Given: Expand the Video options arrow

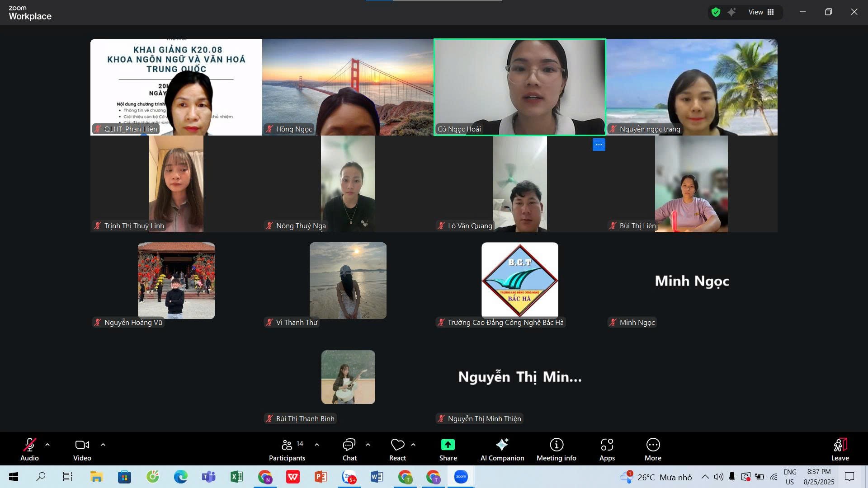Looking at the screenshot, I should point(103,445).
